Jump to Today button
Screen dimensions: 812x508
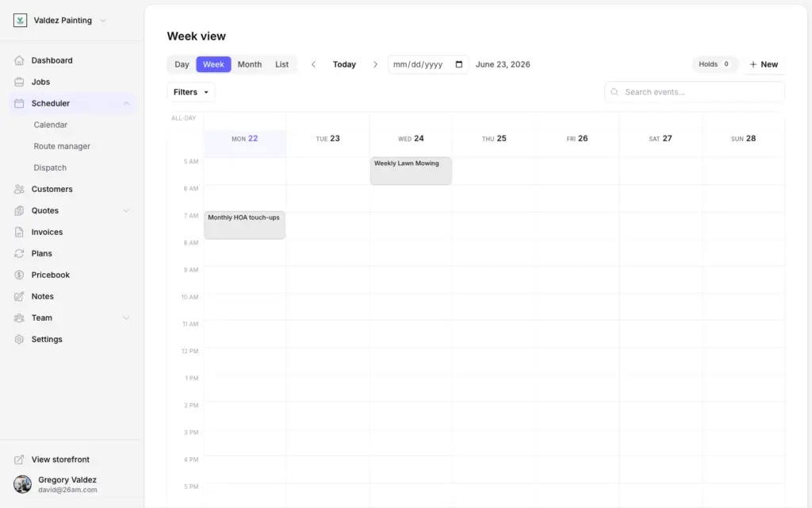tap(344, 64)
